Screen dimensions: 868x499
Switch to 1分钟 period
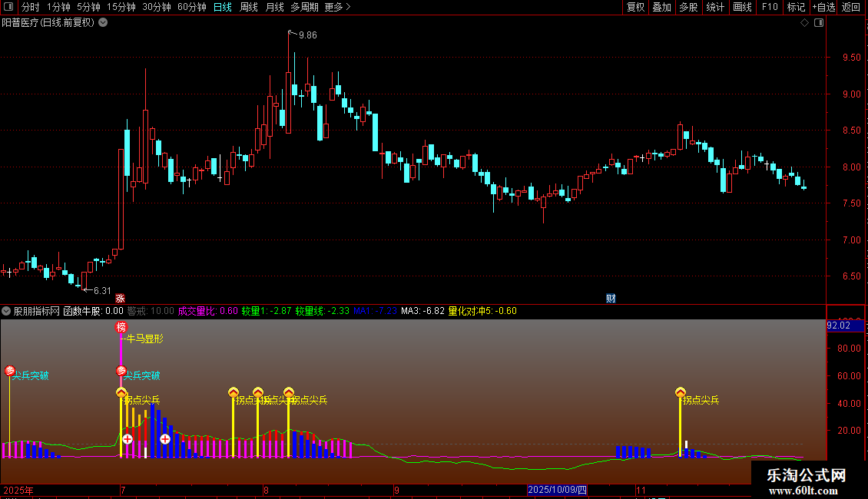tap(58, 7)
